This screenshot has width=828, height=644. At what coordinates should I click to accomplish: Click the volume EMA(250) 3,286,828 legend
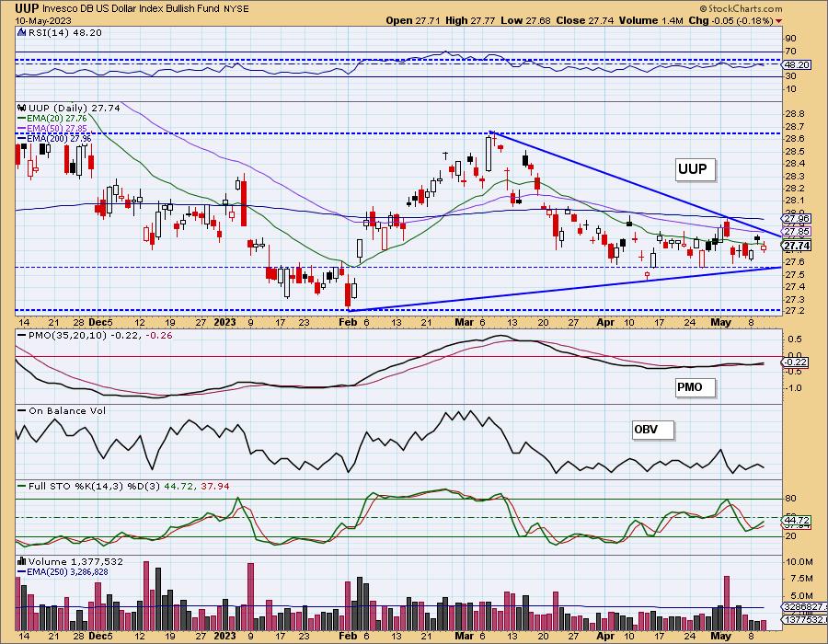point(63,571)
